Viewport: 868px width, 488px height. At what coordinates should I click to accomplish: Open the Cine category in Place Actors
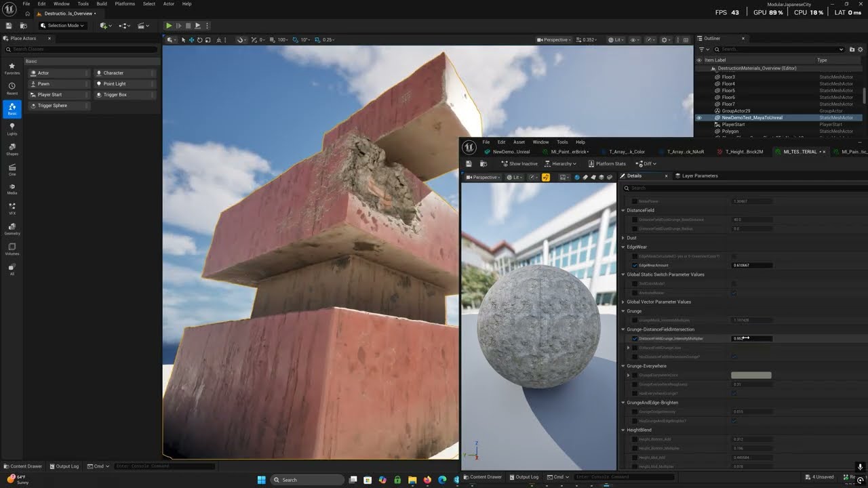tap(12, 169)
